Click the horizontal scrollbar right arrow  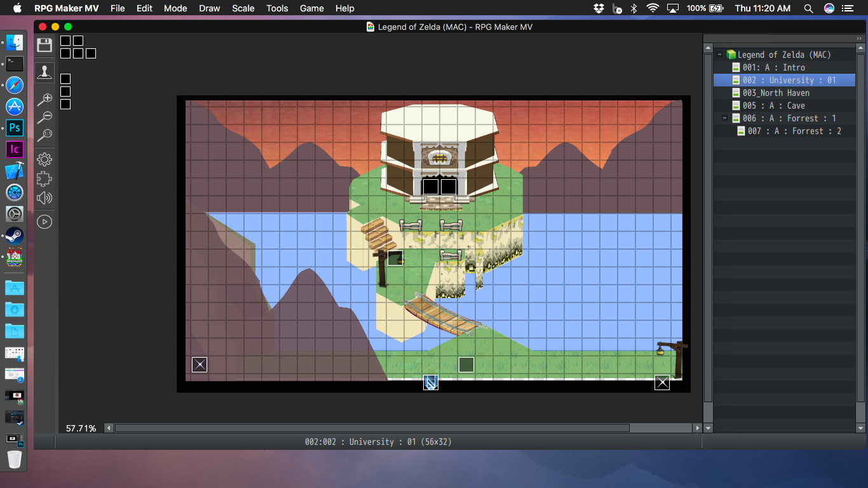(x=698, y=428)
